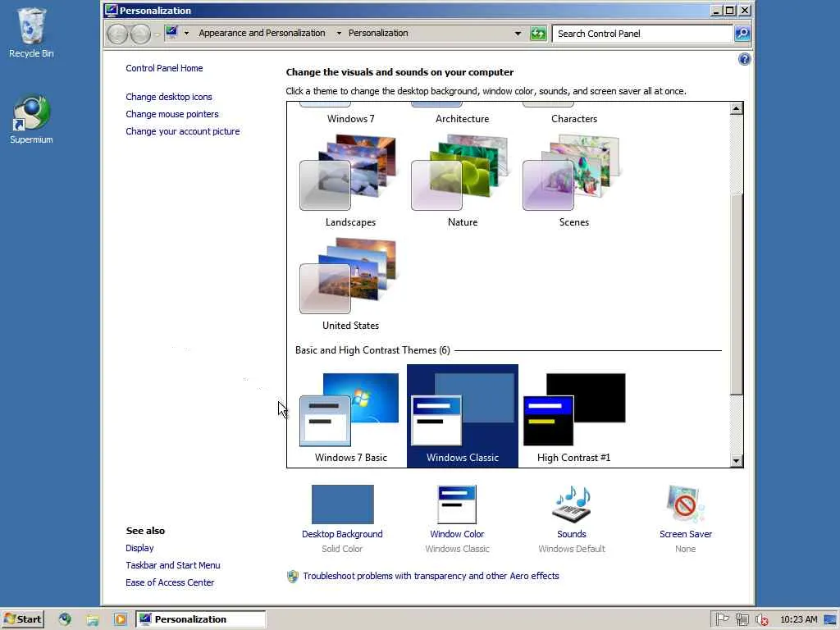Click the Personalization breadcrumb

[378, 33]
